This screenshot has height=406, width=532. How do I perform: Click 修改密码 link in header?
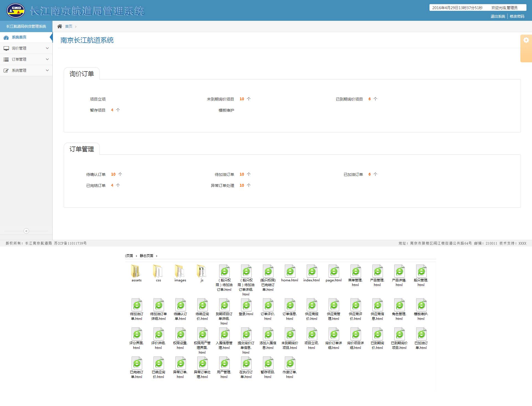point(517,16)
